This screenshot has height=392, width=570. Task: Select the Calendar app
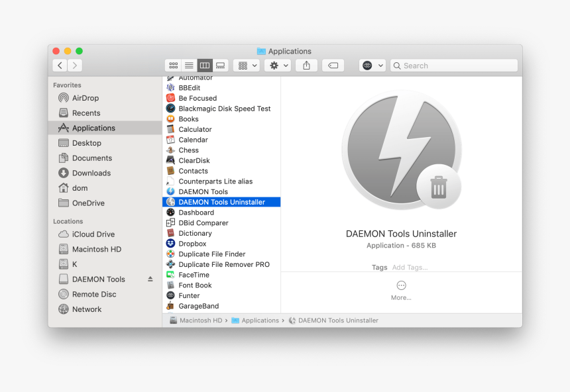221,140
